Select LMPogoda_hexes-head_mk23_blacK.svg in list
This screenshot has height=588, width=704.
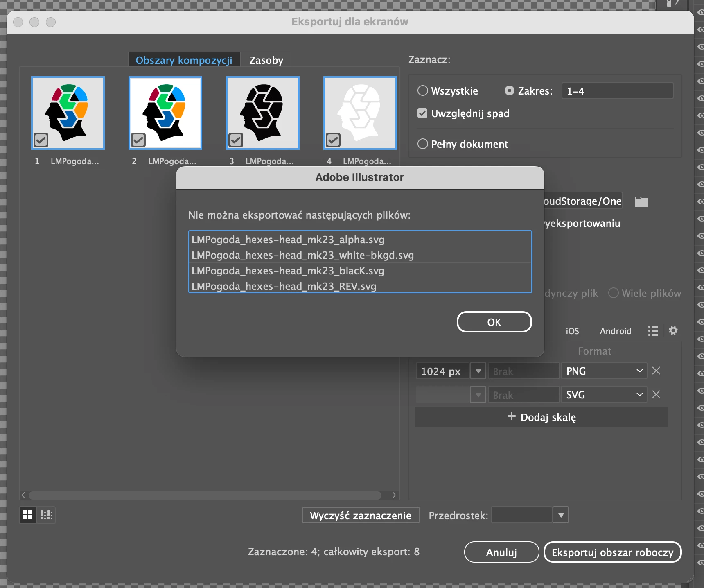(x=360, y=271)
